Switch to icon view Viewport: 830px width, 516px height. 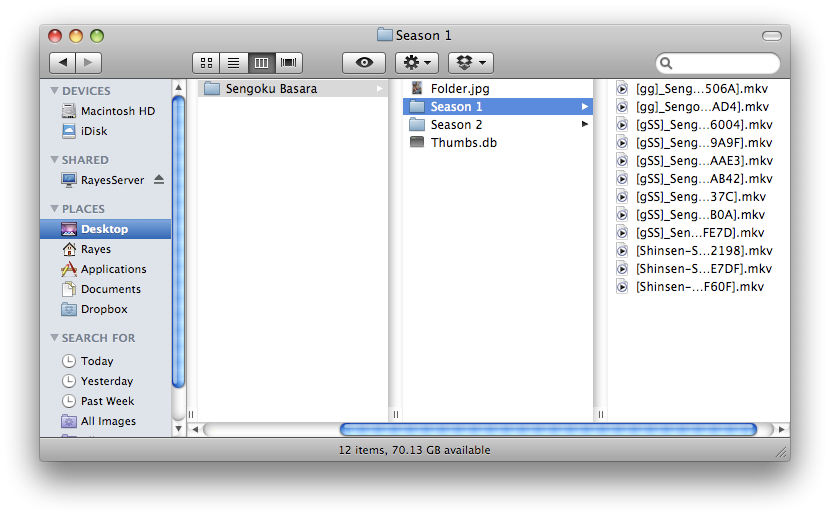coord(206,63)
